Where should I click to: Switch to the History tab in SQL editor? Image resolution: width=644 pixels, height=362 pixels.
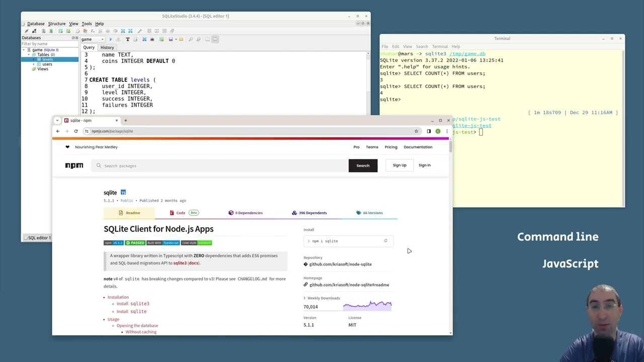click(x=107, y=47)
